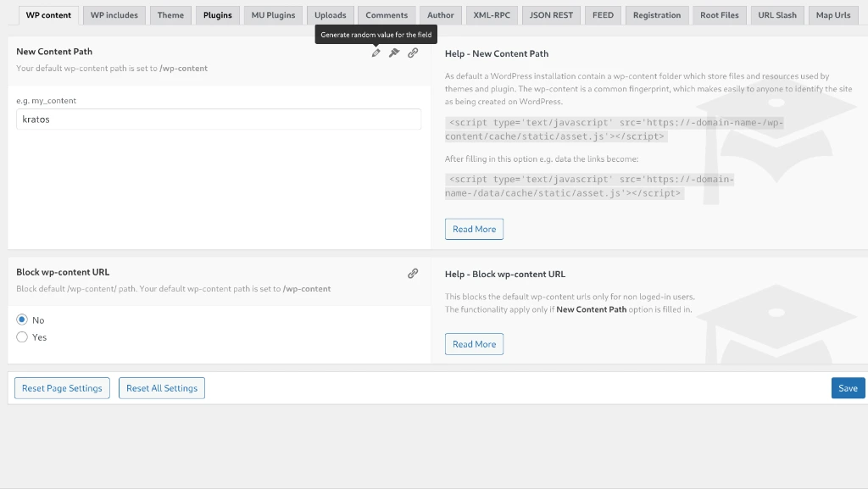This screenshot has width=868, height=489.
Task: Click link icon beside Block wp-content URL
Action: coord(413,273)
